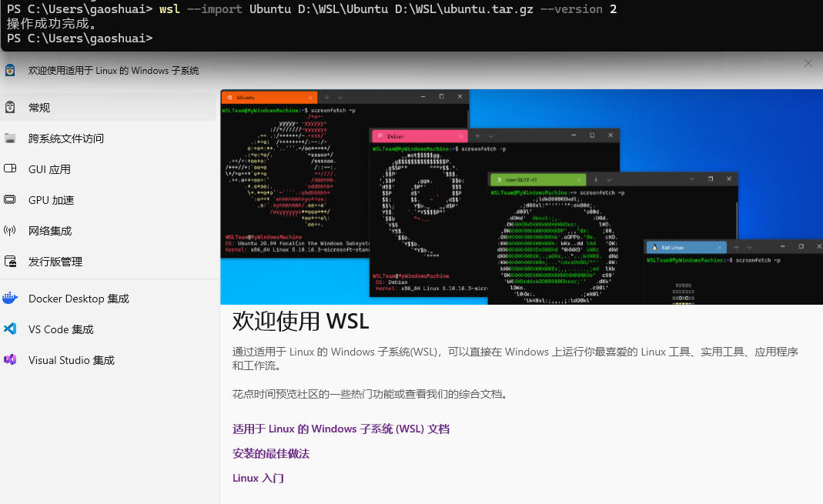Click the 欢迎使用 WSL heading

click(x=301, y=321)
